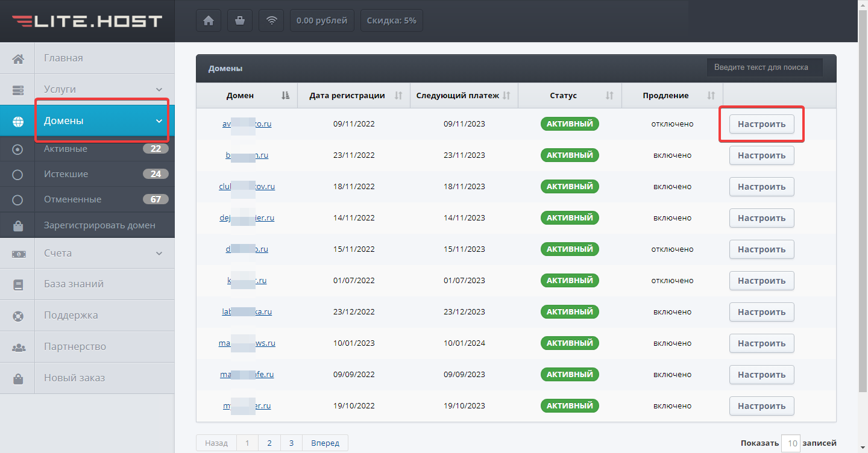Click the Вперед pagination button
Viewport: 868px width, 453px height.
(325, 443)
